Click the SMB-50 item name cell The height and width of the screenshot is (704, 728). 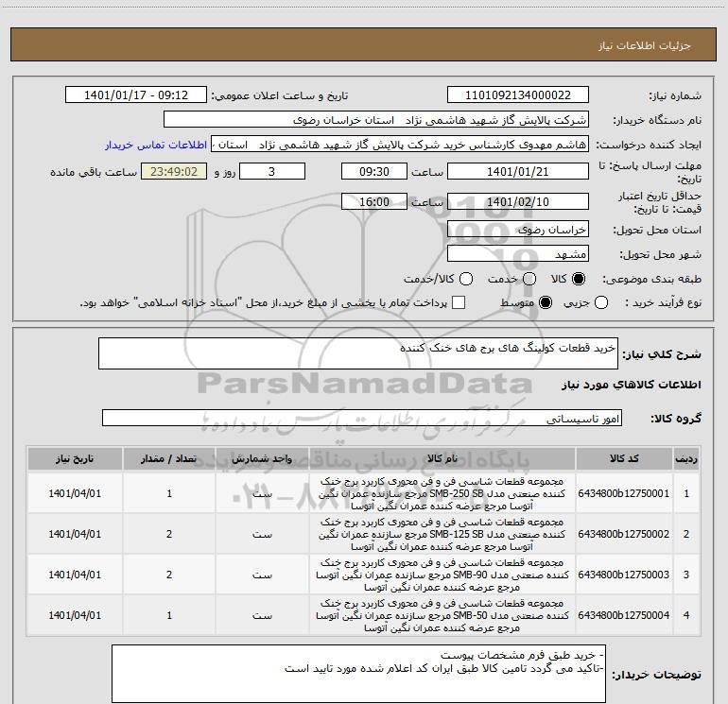click(442, 615)
